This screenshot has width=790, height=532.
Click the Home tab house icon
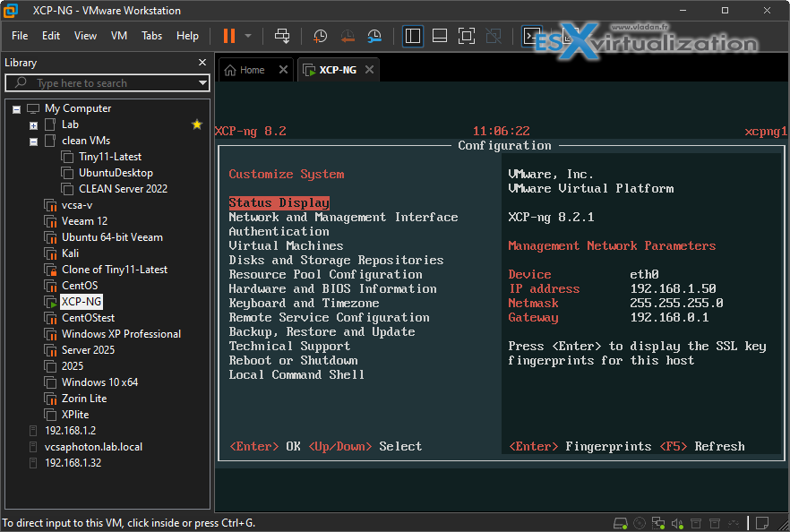(x=229, y=70)
